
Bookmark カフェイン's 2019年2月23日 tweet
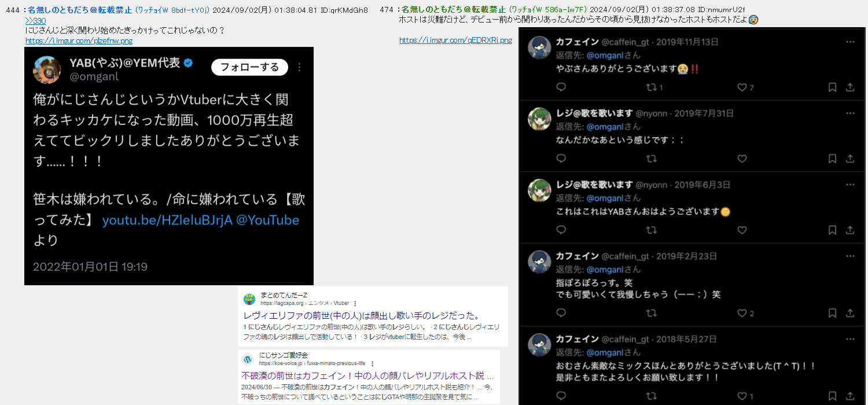832,313
